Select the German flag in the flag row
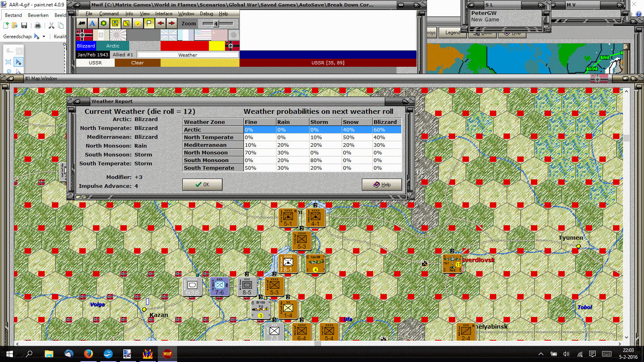The width and height of the screenshot is (644, 362). coord(85,35)
